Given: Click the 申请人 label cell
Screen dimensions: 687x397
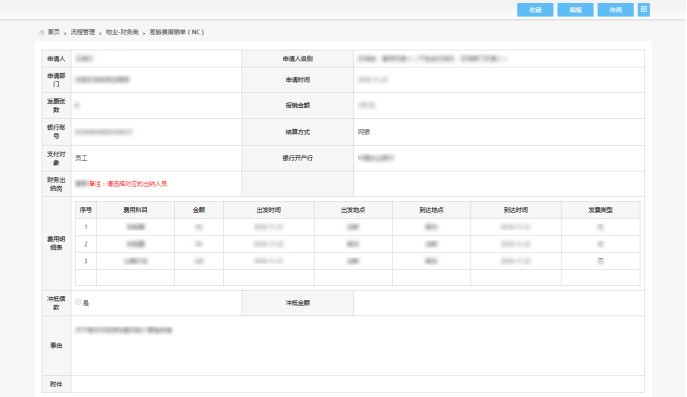Looking at the screenshot, I should pos(56,59).
